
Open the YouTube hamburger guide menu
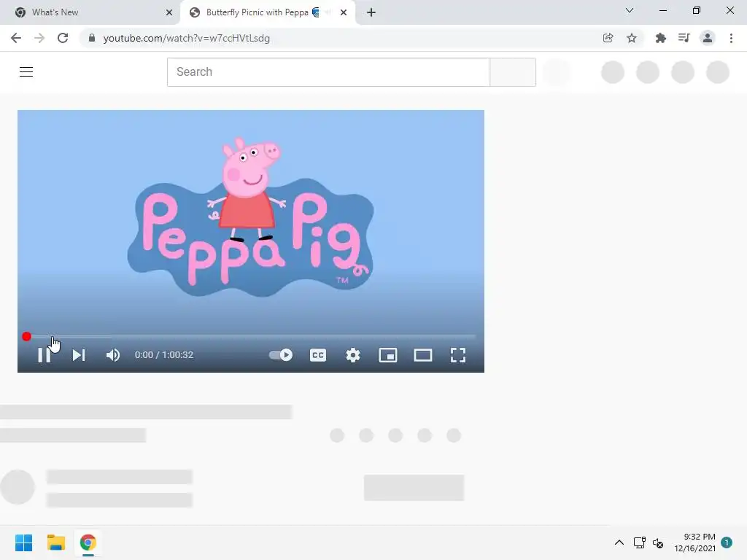[x=26, y=72]
